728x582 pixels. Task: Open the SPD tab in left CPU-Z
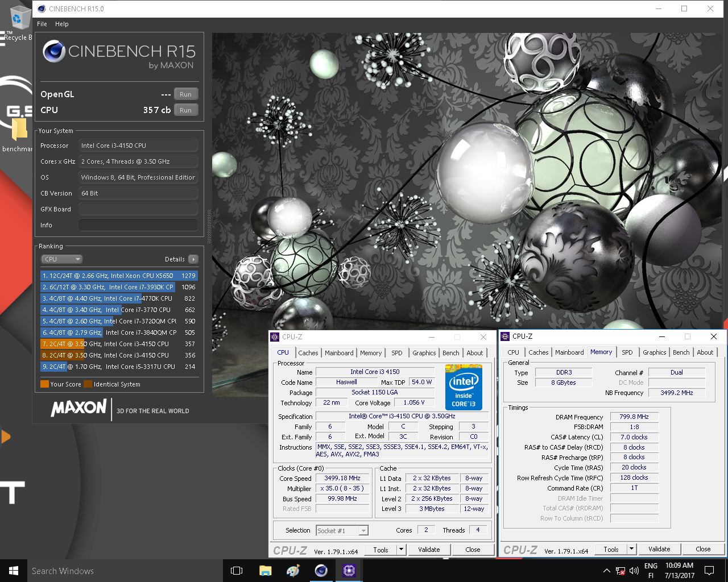(x=397, y=353)
